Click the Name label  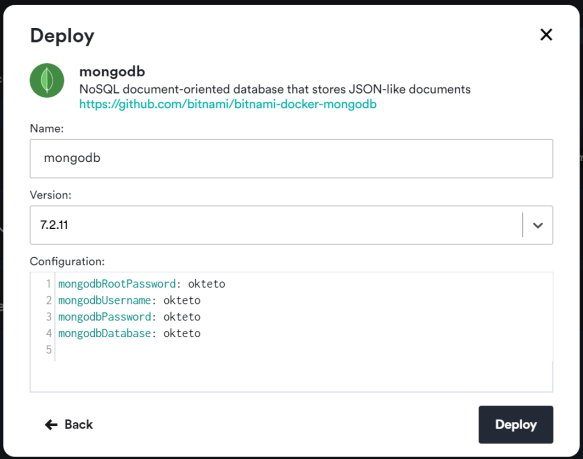click(46, 128)
